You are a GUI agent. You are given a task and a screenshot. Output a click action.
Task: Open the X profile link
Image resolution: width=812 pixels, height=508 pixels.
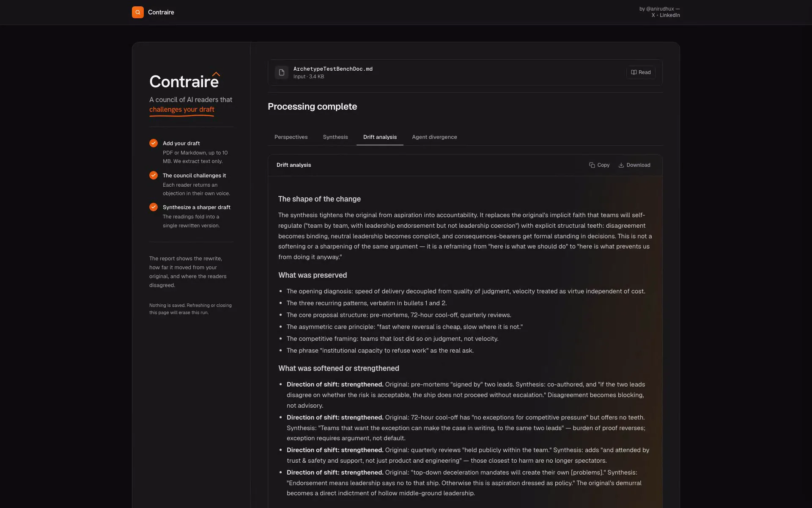point(653,15)
